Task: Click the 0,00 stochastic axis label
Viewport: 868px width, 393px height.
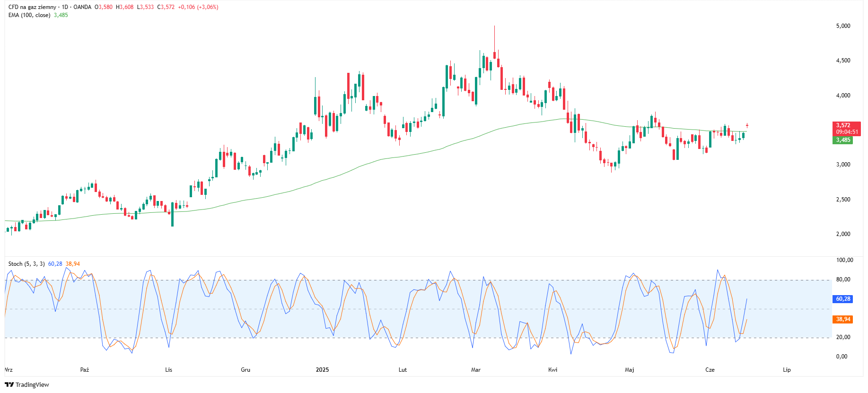Action: point(842,357)
